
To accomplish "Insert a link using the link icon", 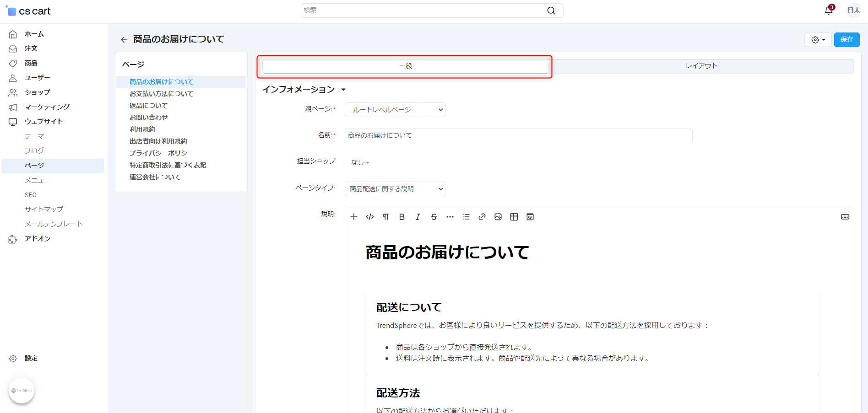I will coord(482,217).
